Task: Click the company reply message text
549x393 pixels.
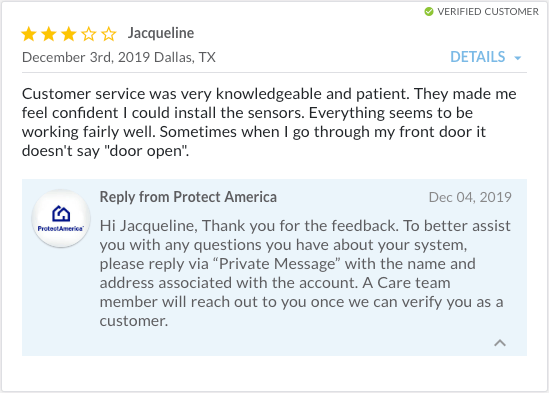Action: pyautogui.click(x=305, y=273)
